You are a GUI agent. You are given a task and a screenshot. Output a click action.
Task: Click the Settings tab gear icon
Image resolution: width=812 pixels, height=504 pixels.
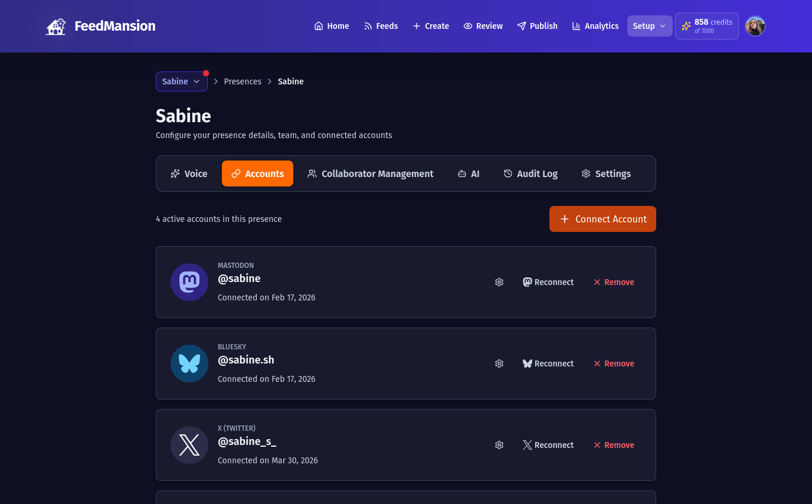(586, 174)
